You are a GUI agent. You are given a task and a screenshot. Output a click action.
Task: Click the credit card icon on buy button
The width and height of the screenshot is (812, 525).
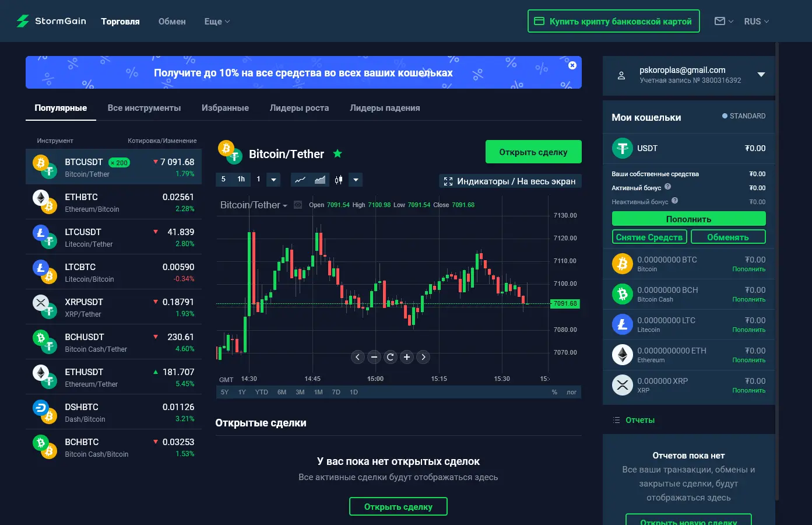click(539, 21)
